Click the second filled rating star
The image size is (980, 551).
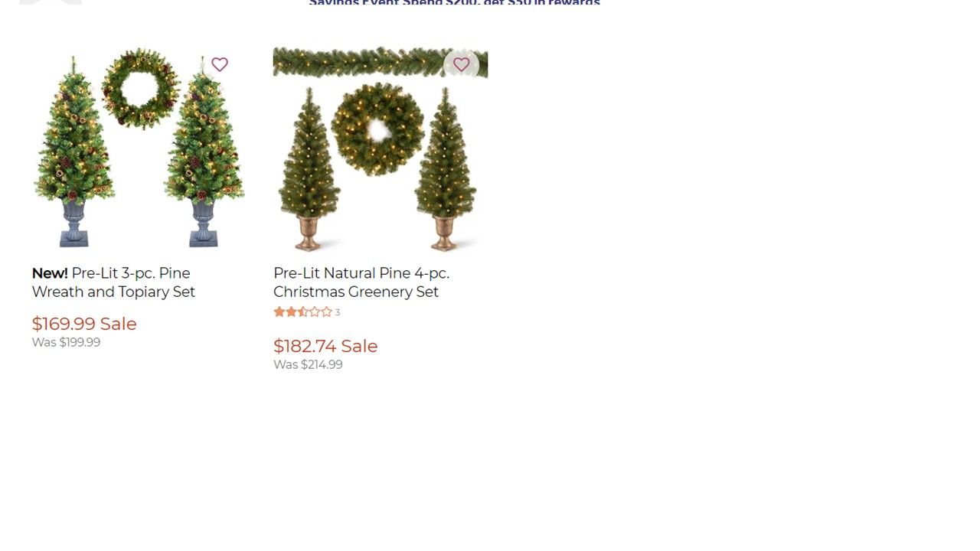[x=291, y=311]
